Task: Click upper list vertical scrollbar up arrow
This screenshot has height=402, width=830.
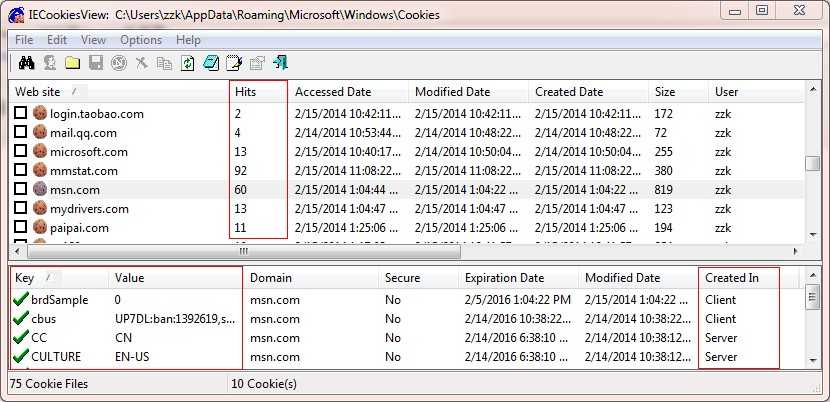Action: pos(813,90)
